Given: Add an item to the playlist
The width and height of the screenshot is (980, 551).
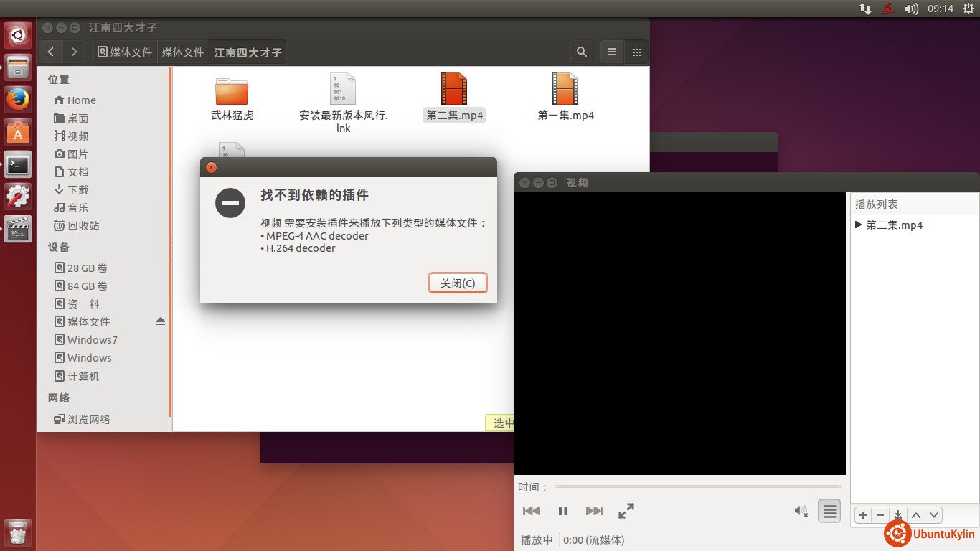Looking at the screenshot, I should click(863, 515).
